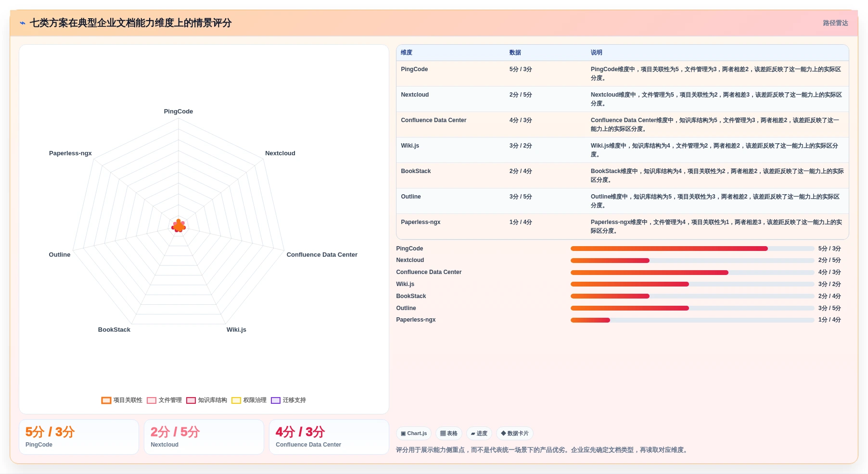
Task: Click the Wiki.js radar axis label
Action: (236, 330)
